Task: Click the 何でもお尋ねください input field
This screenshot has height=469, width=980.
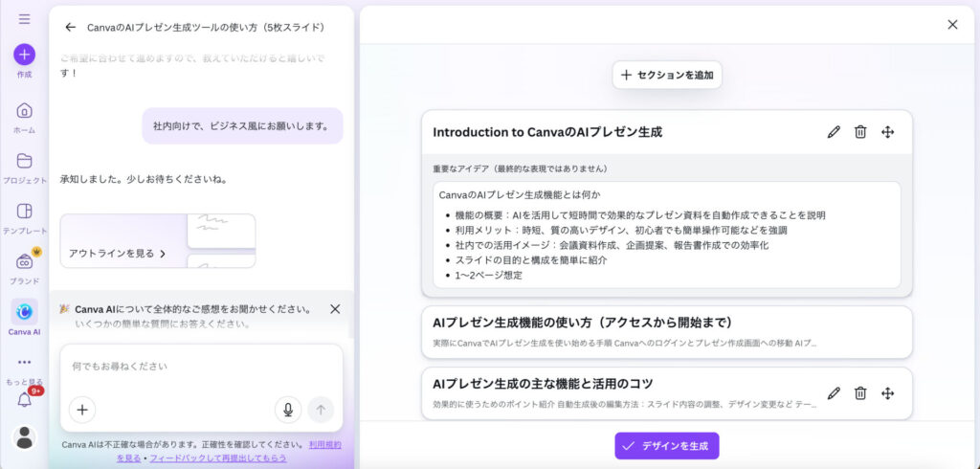Action: point(201,367)
